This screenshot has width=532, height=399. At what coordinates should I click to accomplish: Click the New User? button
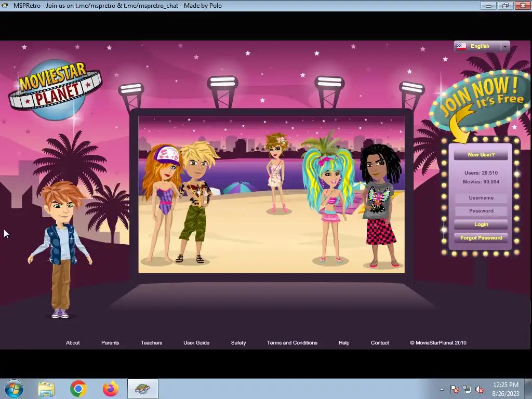[481, 155]
